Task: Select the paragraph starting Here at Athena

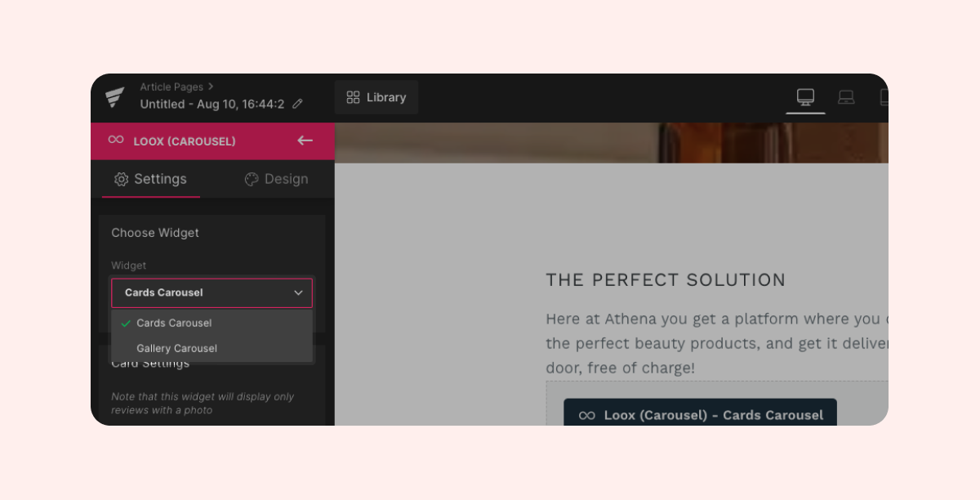Action: 716,343
